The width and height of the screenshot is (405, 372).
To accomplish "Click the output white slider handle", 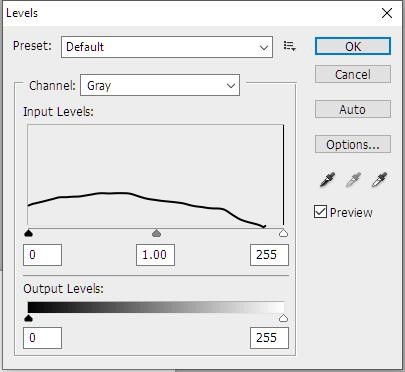I will pos(283,318).
